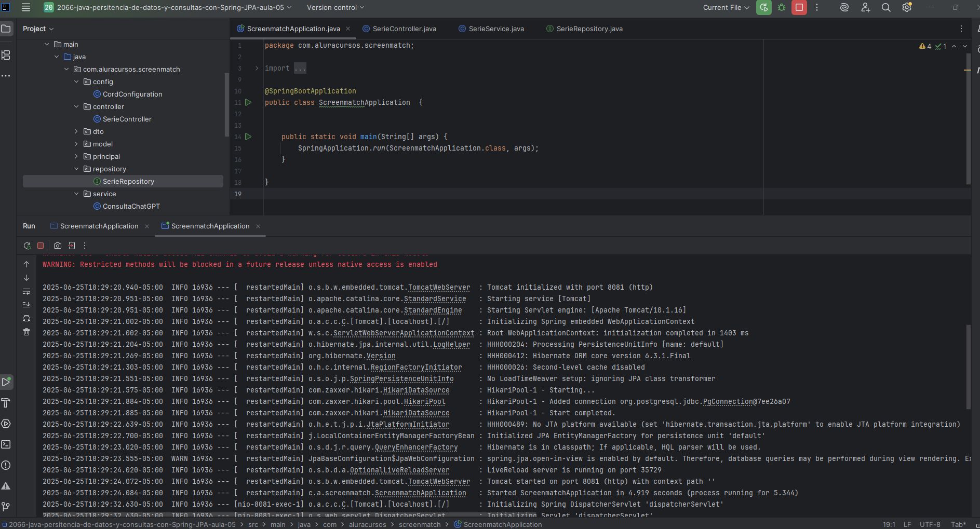This screenshot has width=980, height=529.
Task: Collapse the repository package
Action: (76, 169)
